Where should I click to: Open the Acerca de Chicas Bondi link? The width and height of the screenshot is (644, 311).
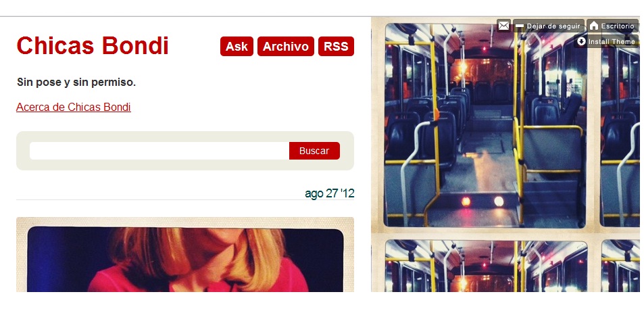pyautogui.click(x=74, y=107)
